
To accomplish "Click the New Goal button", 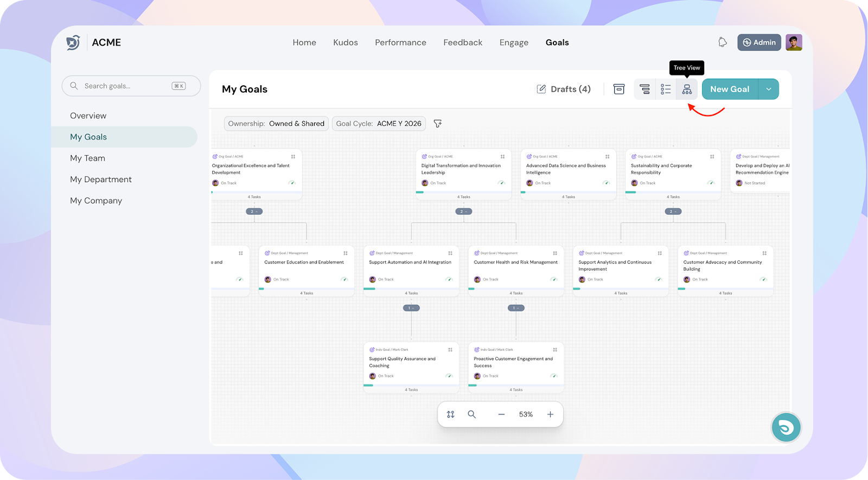I will [x=730, y=89].
